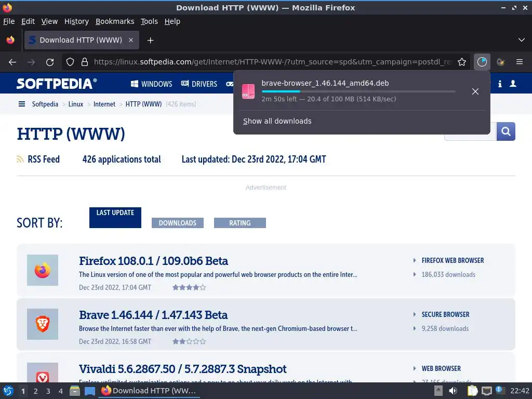Bookmark this page with the star icon
Screen dimensions: 532x399
[x=462, y=62]
